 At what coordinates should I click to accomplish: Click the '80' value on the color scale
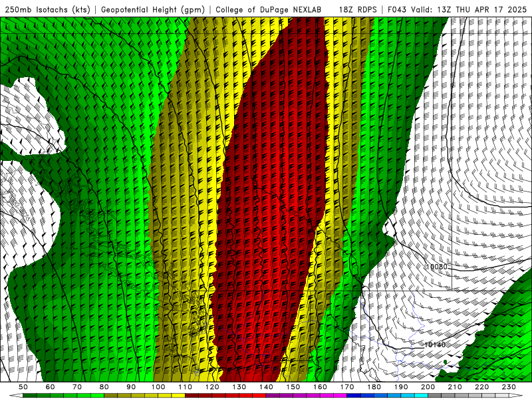coord(104,387)
